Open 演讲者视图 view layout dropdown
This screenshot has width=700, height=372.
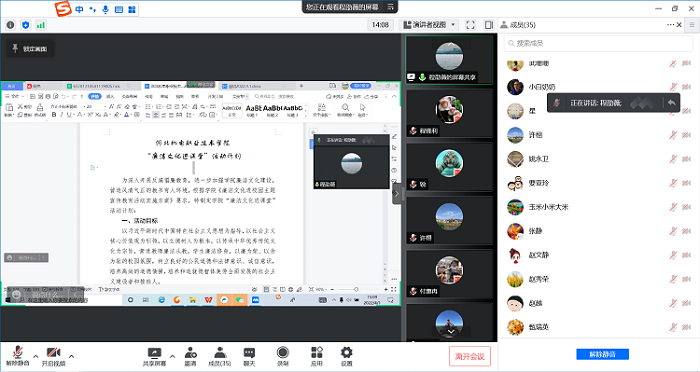pos(429,25)
